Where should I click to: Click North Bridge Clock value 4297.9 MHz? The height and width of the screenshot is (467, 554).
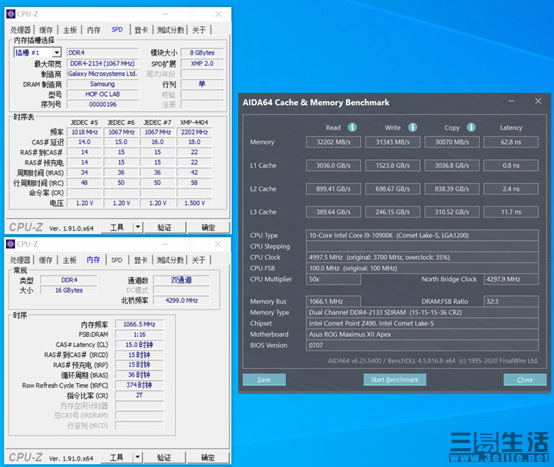click(511, 279)
